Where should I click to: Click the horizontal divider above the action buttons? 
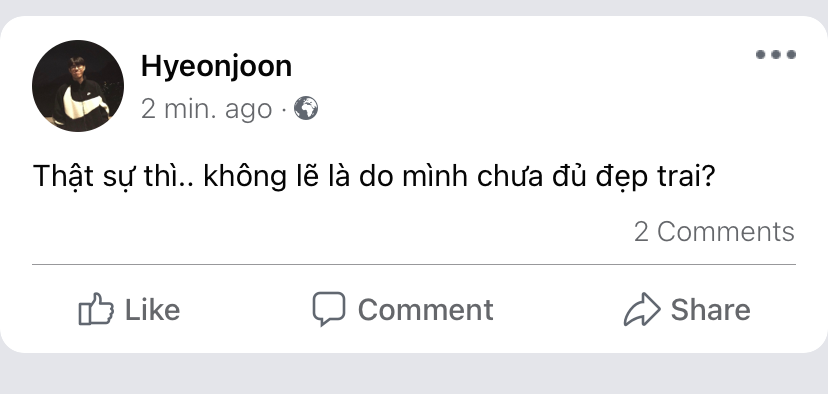[x=413, y=264]
